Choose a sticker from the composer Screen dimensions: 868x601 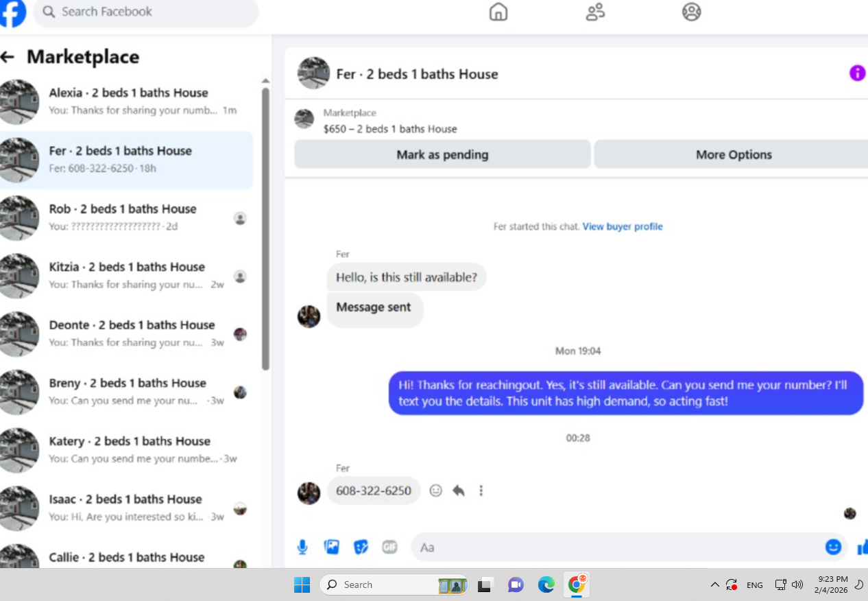pyautogui.click(x=361, y=547)
